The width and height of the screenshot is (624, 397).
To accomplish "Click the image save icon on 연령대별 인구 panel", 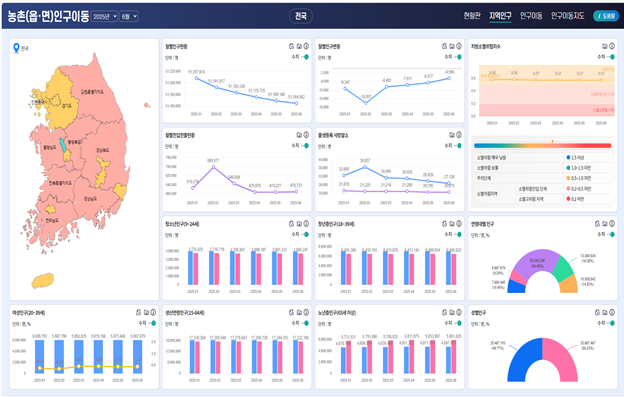I will pos(604,224).
